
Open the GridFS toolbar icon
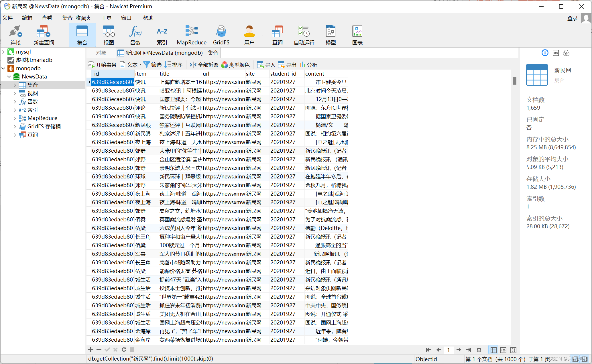point(221,35)
